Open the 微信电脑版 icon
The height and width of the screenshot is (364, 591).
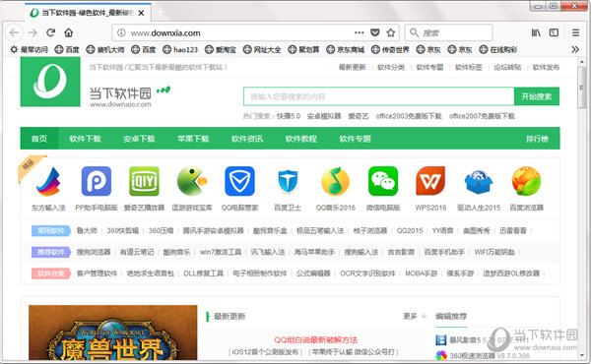click(x=383, y=181)
